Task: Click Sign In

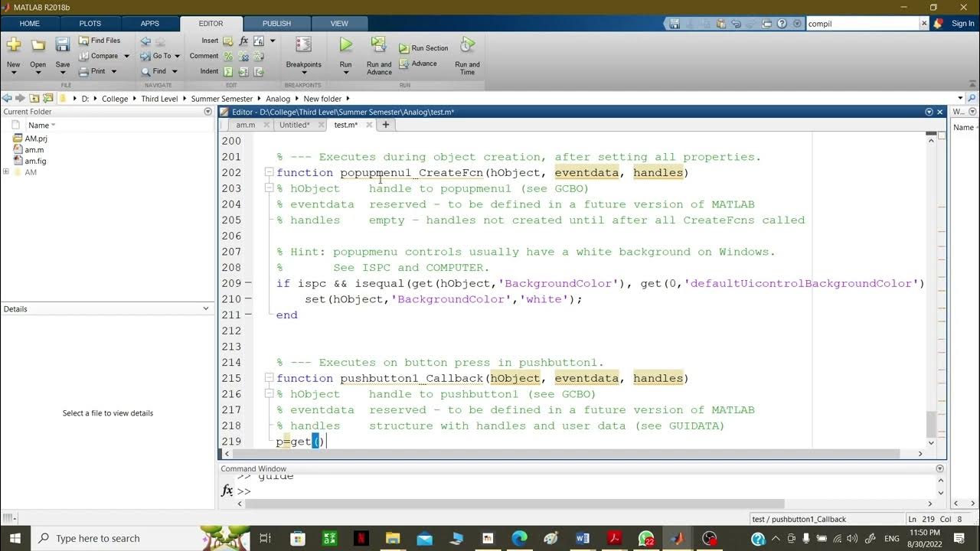Action: [x=962, y=24]
